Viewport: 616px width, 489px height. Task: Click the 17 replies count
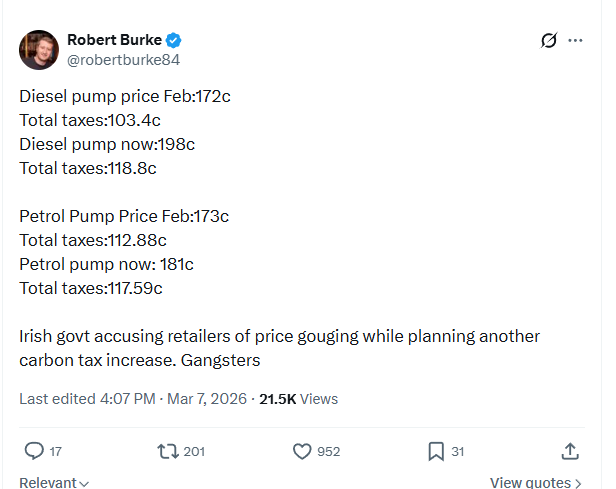56,452
